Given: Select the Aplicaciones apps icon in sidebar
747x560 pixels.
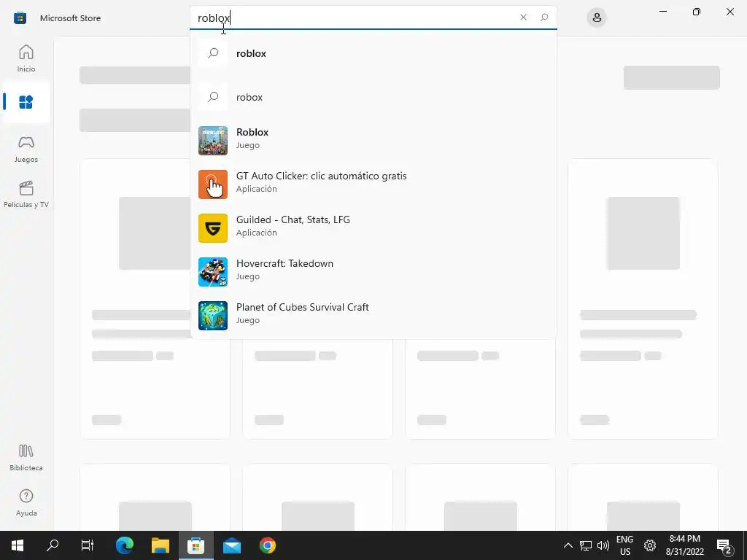Looking at the screenshot, I should (26, 102).
